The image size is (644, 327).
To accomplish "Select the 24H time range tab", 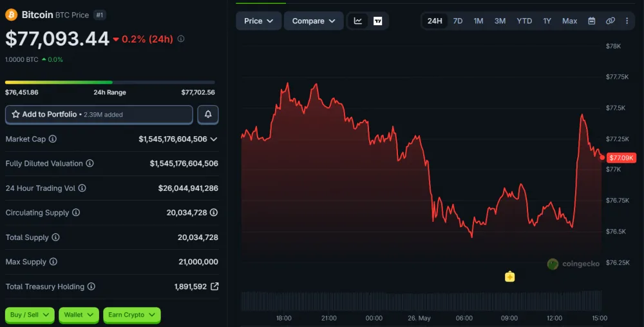I will pos(435,21).
